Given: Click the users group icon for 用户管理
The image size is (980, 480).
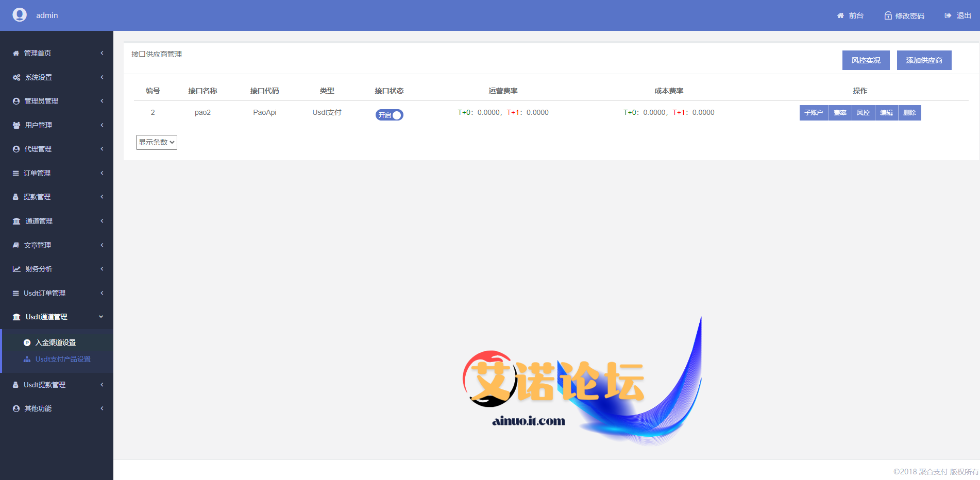Looking at the screenshot, I should pyautogui.click(x=16, y=125).
